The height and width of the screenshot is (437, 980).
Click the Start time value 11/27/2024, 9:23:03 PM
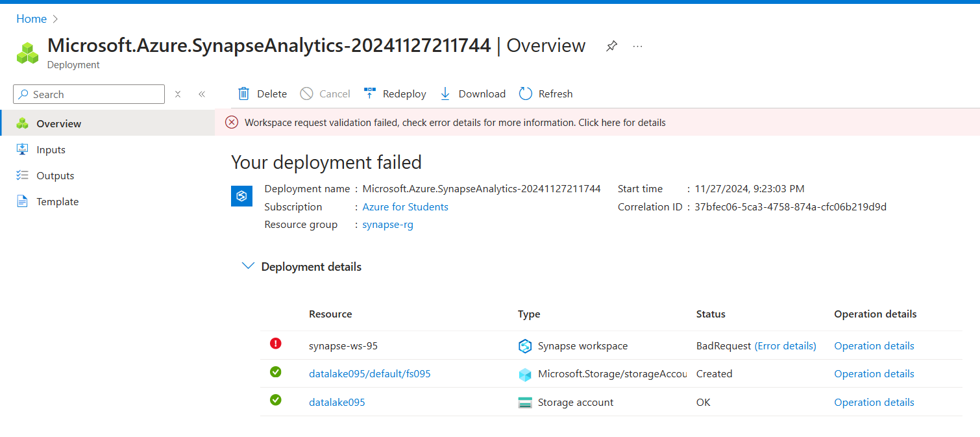[750, 188]
